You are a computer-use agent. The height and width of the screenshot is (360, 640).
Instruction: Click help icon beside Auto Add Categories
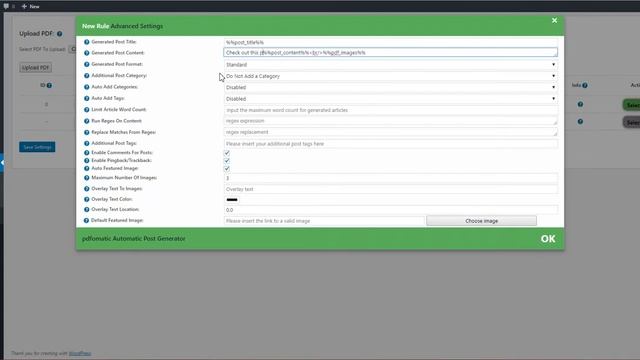pyautogui.click(x=87, y=87)
